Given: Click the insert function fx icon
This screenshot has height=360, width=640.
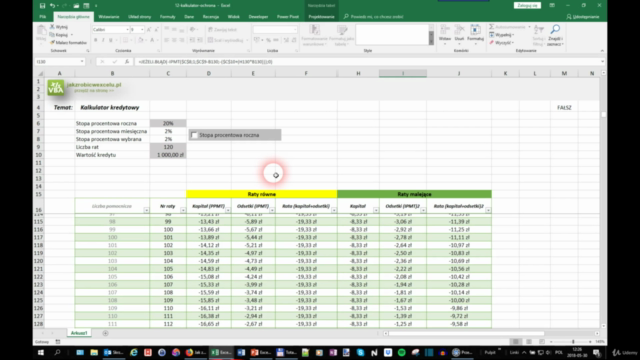Looking at the screenshot, I should (127, 62).
